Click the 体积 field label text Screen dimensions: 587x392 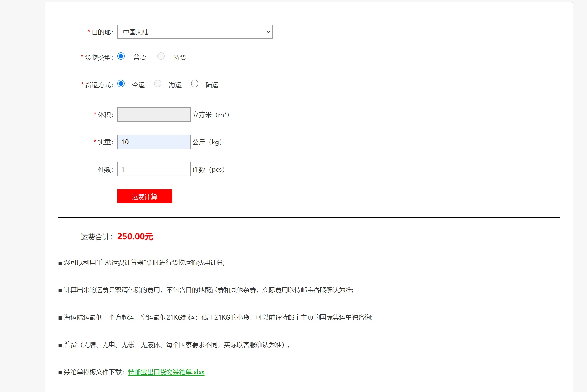(105, 115)
